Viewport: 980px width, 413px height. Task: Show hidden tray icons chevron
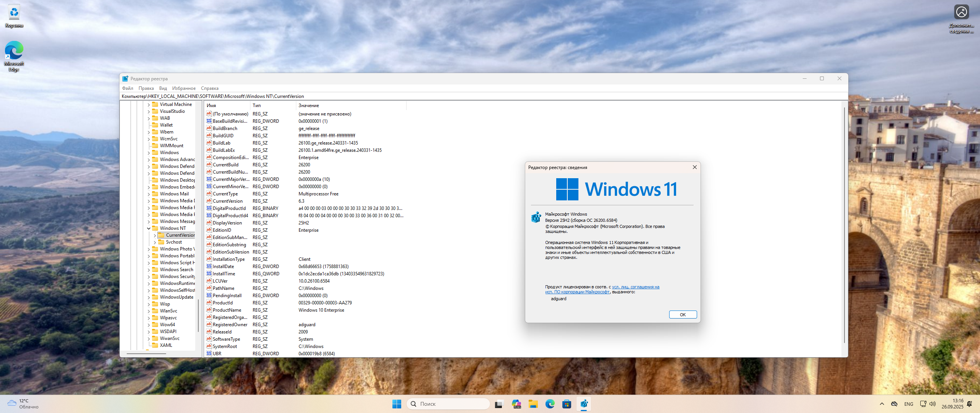[882, 404]
